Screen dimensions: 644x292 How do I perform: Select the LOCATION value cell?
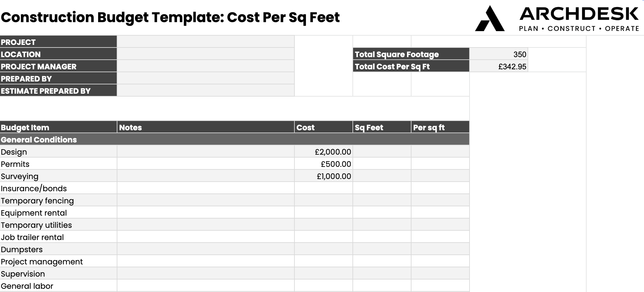pos(206,54)
